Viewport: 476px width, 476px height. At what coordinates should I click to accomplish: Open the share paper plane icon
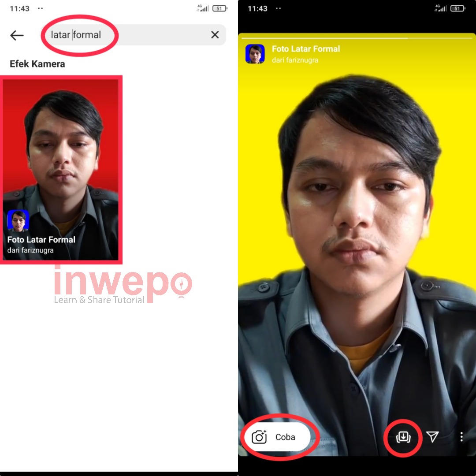click(x=432, y=437)
